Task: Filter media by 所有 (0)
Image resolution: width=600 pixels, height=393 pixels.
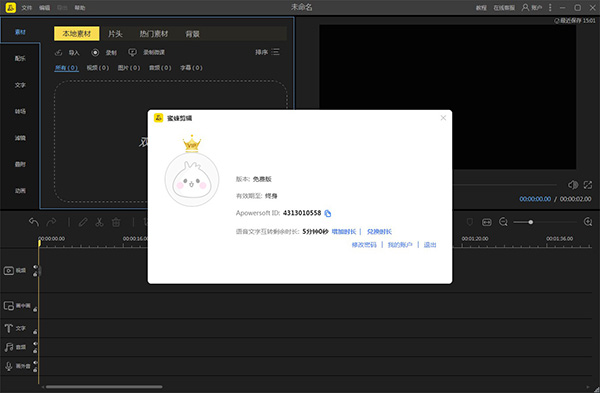Action: click(x=67, y=68)
